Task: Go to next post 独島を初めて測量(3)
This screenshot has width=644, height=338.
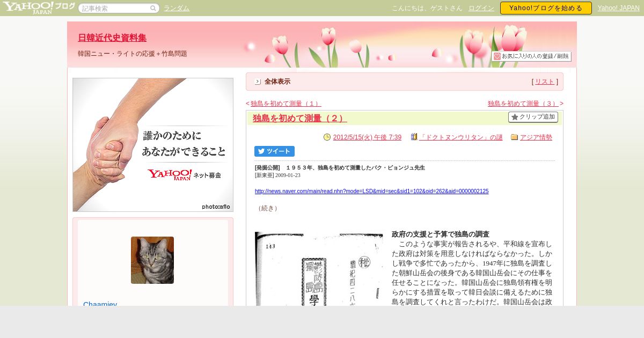Action: pos(523,104)
